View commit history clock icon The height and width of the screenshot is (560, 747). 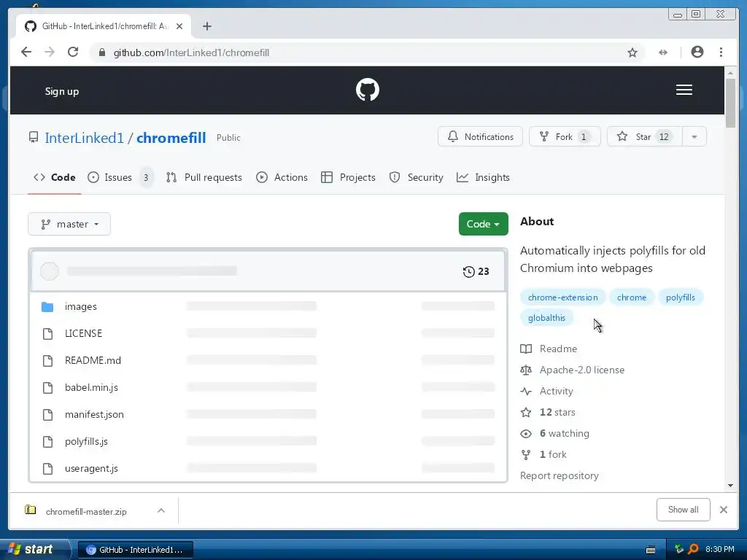(x=469, y=271)
